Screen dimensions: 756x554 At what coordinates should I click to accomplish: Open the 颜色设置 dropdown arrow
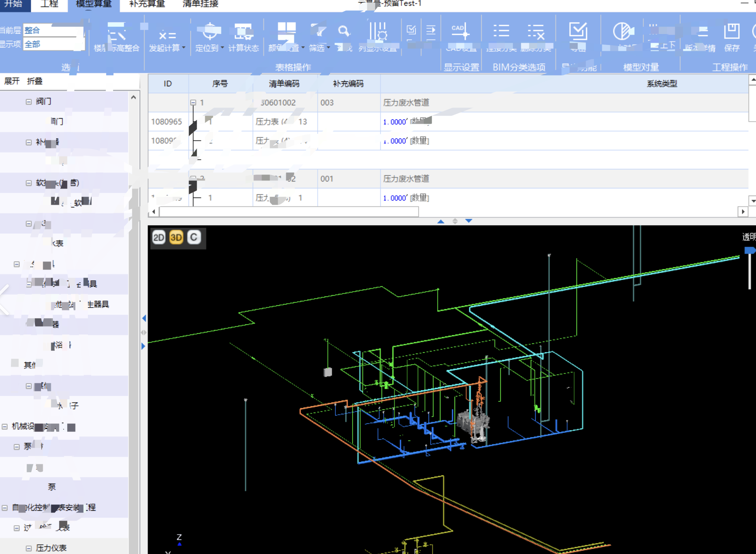(303, 48)
